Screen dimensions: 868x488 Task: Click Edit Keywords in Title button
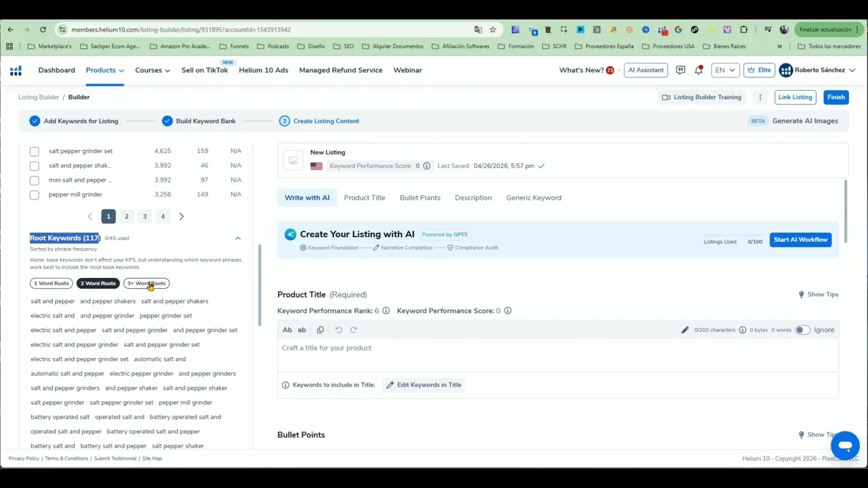click(x=424, y=385)
